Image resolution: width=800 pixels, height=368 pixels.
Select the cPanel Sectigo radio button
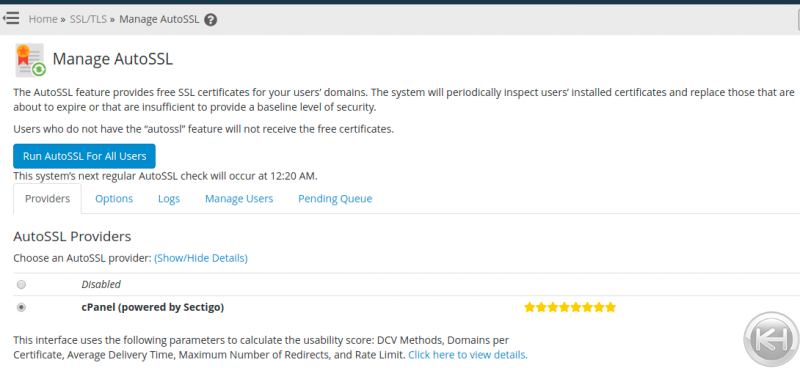(x=21, y=307)
